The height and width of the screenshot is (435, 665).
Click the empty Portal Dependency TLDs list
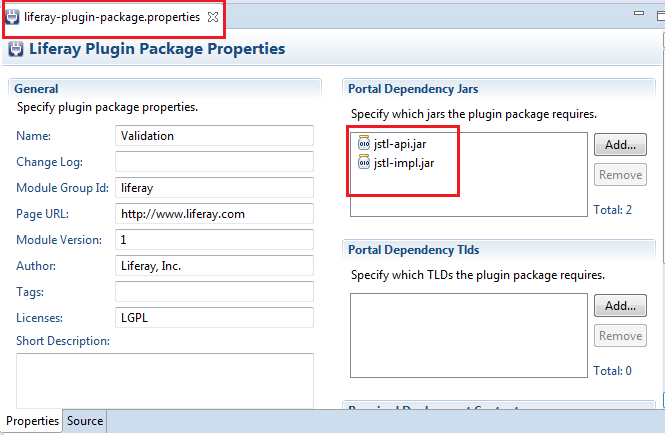pyautogui.click(x=469, y=335)
